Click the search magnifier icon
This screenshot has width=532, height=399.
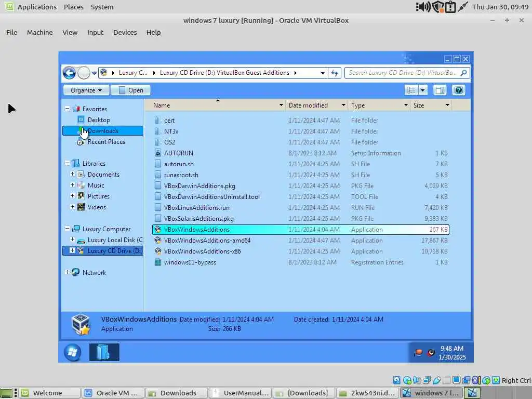pos(463,73)
